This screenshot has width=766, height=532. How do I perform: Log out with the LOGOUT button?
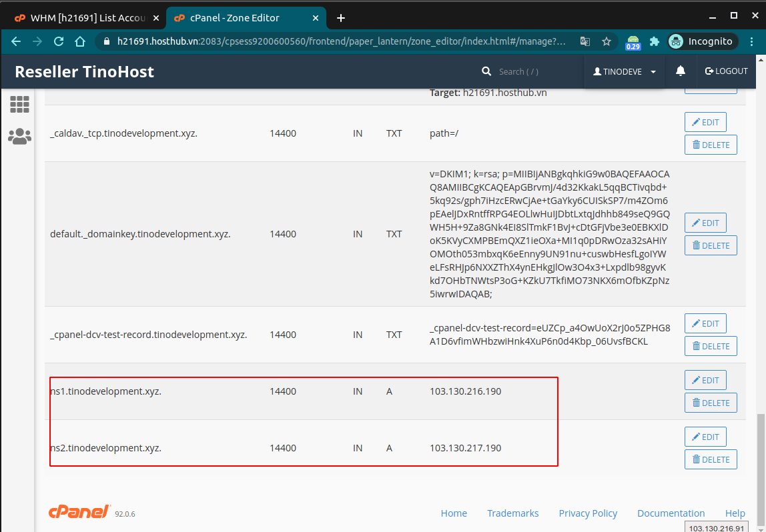coord(727,71)
